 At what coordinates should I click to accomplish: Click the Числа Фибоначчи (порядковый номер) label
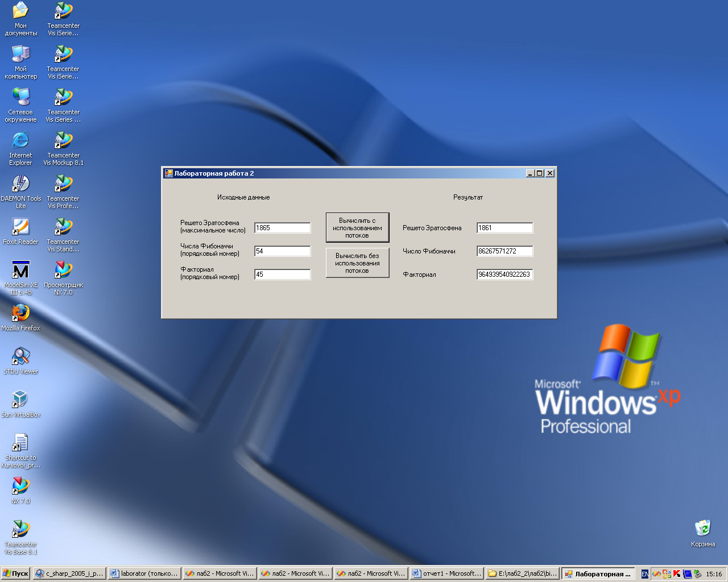210,250
